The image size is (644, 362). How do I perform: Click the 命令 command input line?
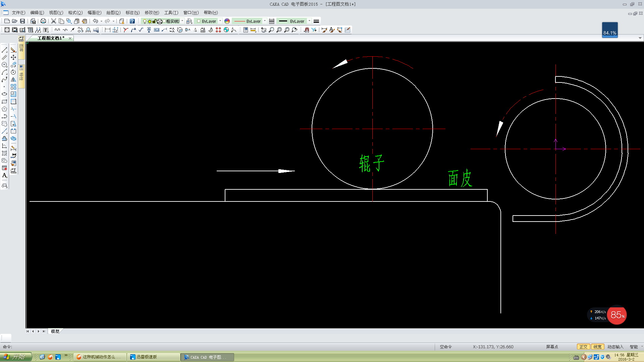[218, 347]
